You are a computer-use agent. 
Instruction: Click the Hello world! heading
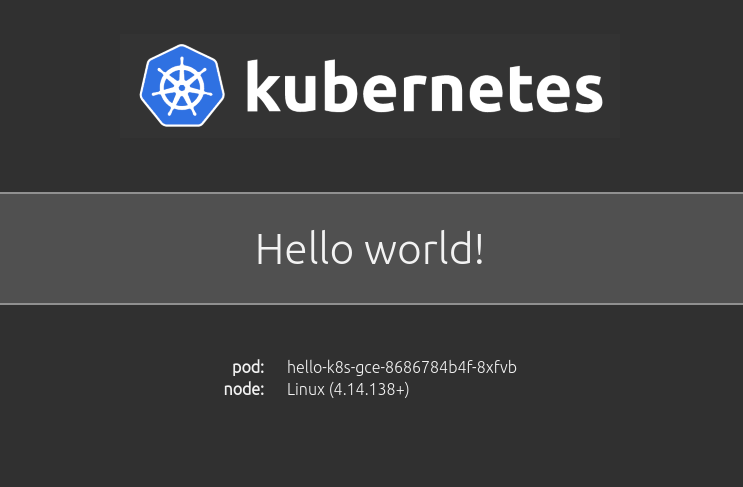[370, 249]
